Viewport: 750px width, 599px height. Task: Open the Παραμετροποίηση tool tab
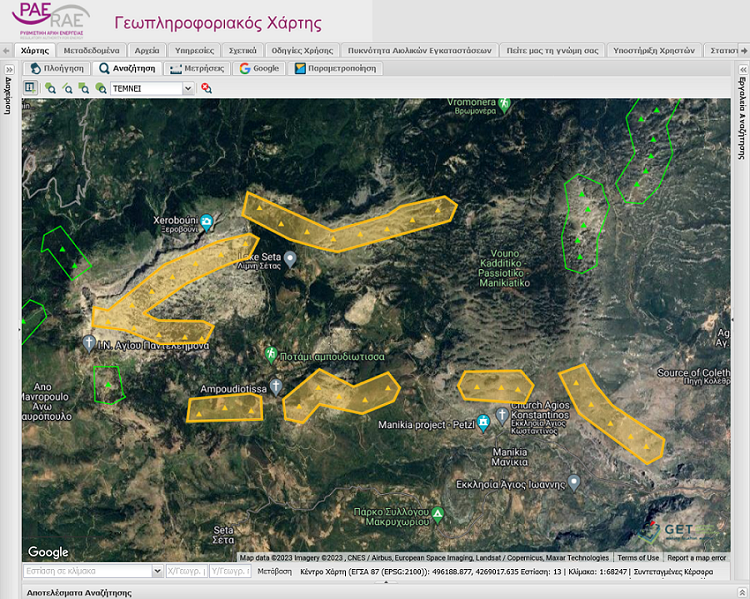coord(335,68)
